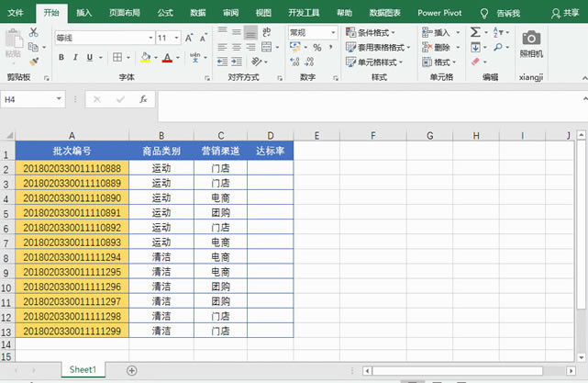
Task: Click the Name Box showing H4
Action: (x=28, y=99)
